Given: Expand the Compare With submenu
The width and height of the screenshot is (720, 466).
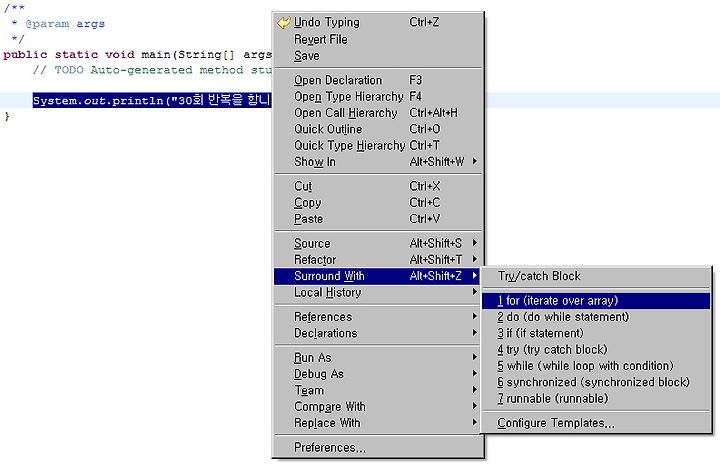Looking at the screenshot, I should pyautogui.click(x=378, y=407).
